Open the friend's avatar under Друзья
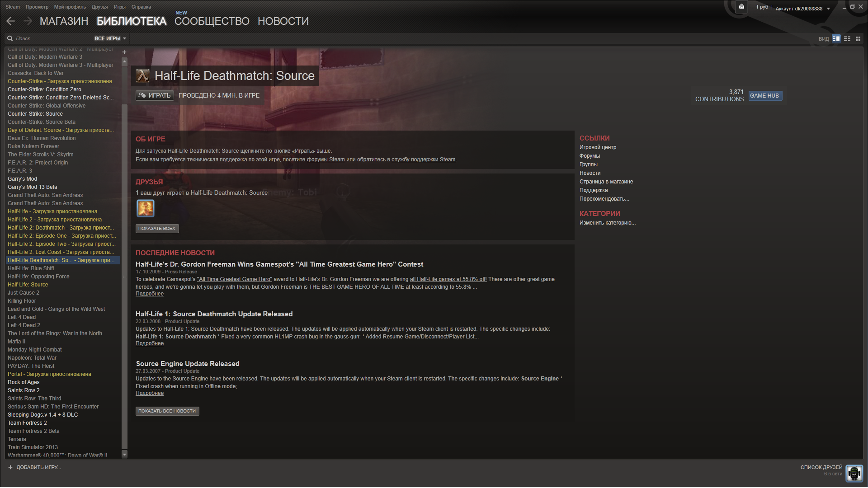The height and width of the screenshot is (488, 868). pyautogui.click(x=146, y=208)
